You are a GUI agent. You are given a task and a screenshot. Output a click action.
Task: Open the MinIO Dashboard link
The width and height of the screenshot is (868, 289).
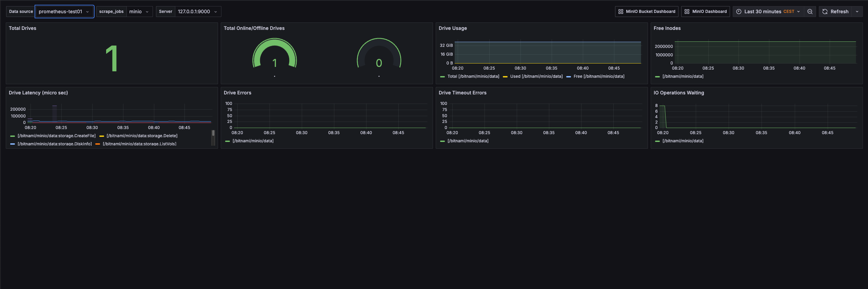click(x=709, y=12)
